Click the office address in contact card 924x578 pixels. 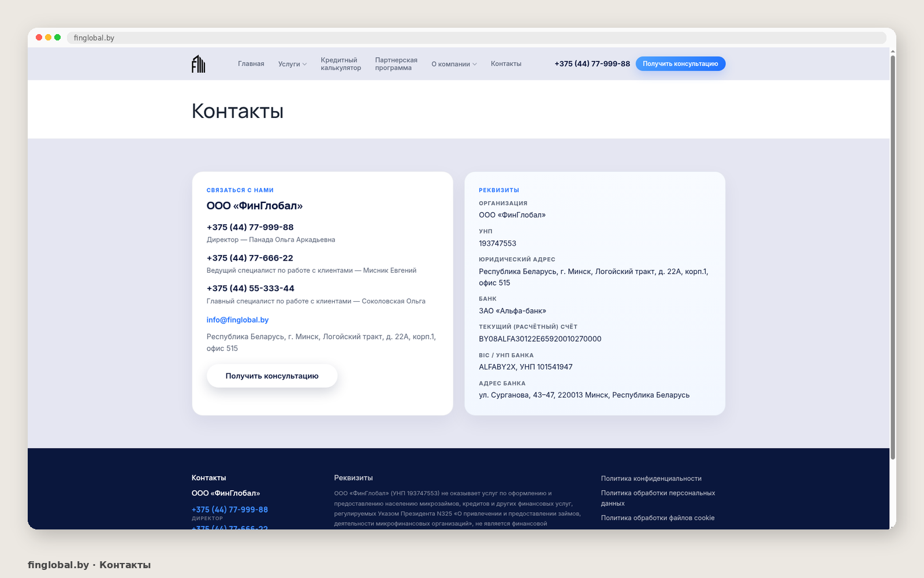(321, 343)
